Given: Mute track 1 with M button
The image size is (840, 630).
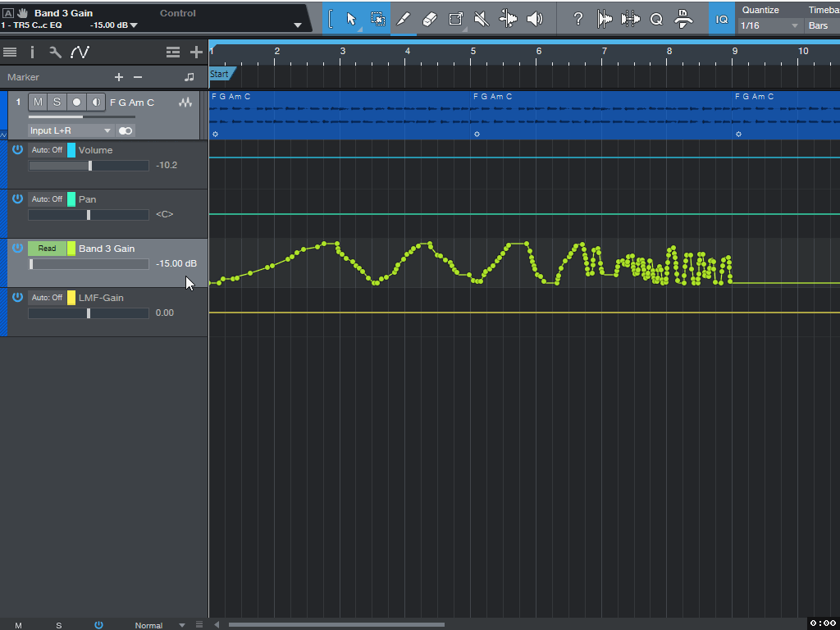Looking at the screenshot, I should click(38, 103).
